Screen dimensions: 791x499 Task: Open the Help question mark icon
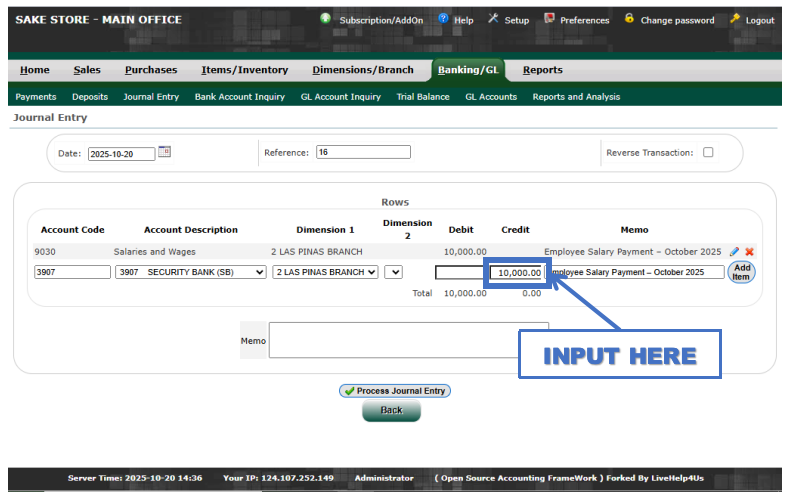tap(443, 19)
